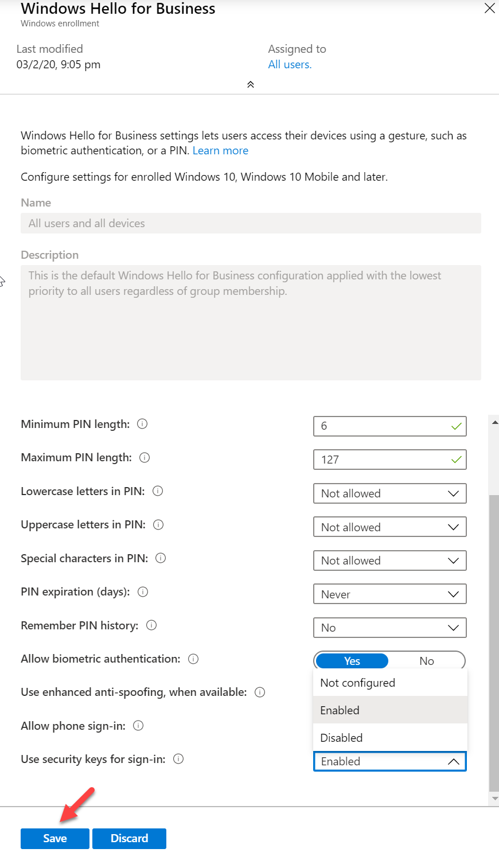The width and height of the screenshot is (499, 868).
Task: Open the Remember PIN history dropdown
Action: coord(390,628)
